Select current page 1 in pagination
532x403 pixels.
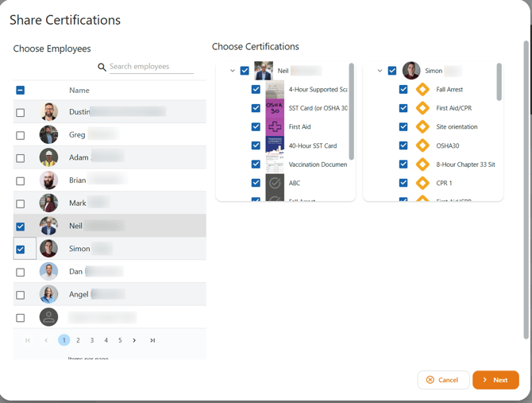[64, 340]
